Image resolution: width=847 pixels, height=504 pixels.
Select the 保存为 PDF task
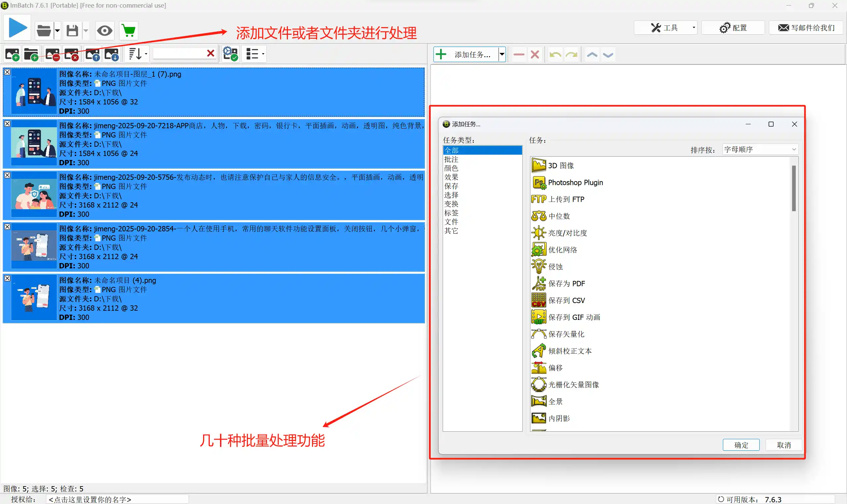pos(566,284)
